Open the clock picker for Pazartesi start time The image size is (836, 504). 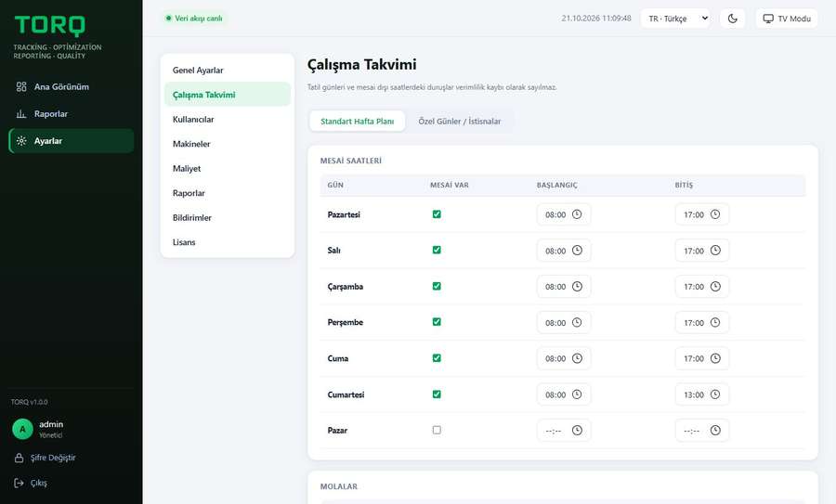click(x=577, y=214)
